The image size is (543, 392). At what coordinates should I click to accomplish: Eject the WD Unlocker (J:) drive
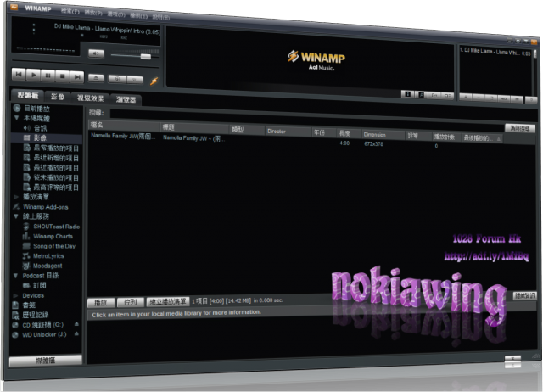(76, 333)
